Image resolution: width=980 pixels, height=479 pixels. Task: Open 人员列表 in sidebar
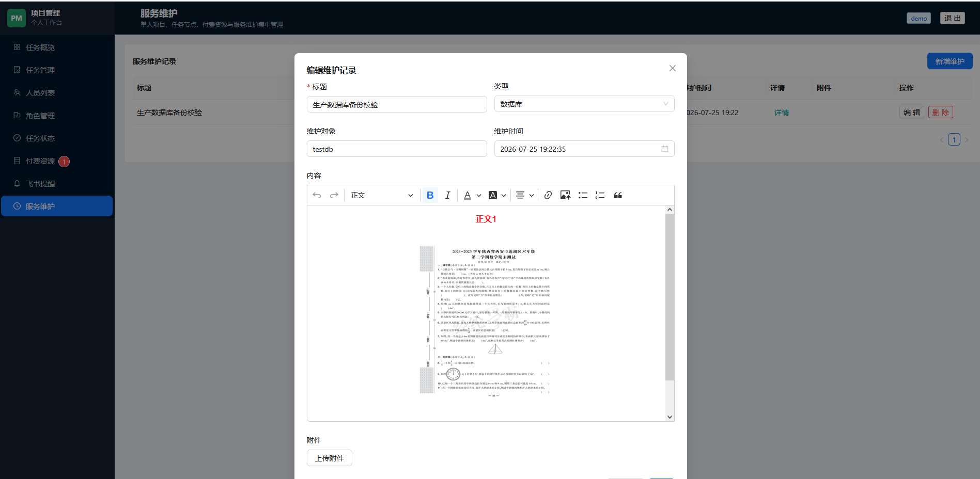point(57,93)
